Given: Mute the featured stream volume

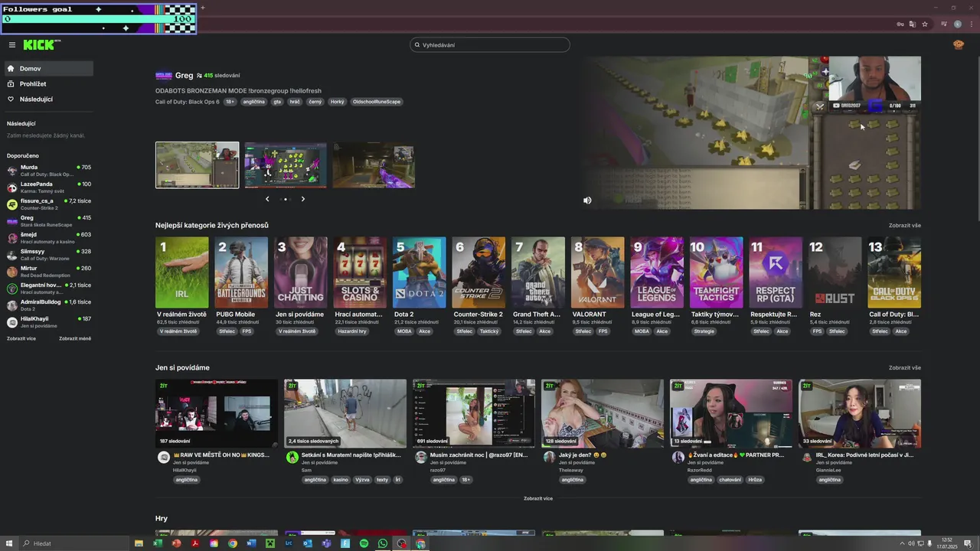Looking at the screenshot, I should pyautogui.click(x=587, y=201).
